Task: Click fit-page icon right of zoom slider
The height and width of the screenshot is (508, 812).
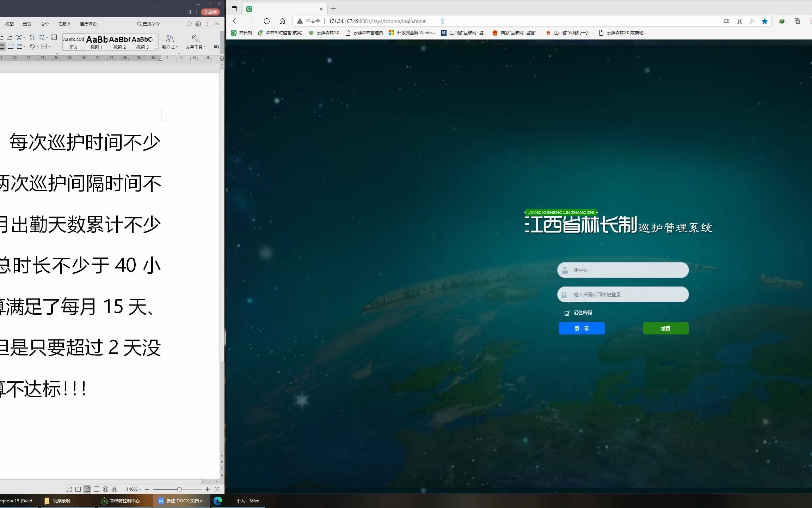Action: click(217, 489)
